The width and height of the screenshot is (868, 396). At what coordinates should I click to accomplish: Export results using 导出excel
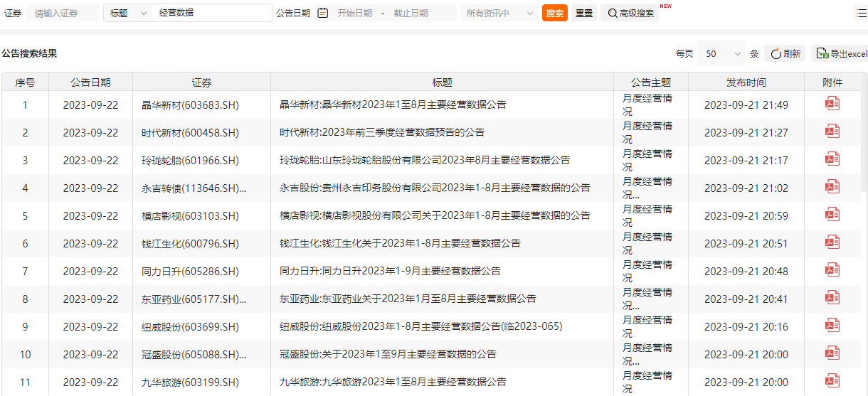[841, 54]
